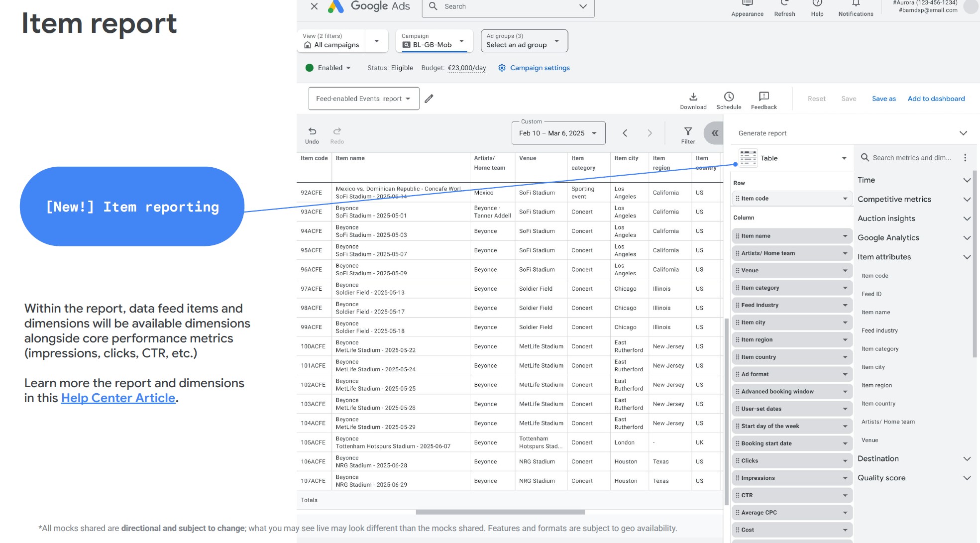Open the Feed-enabled Events report dropdown
The height and width of the screenshot is (543, 980).
coord(364,99)
